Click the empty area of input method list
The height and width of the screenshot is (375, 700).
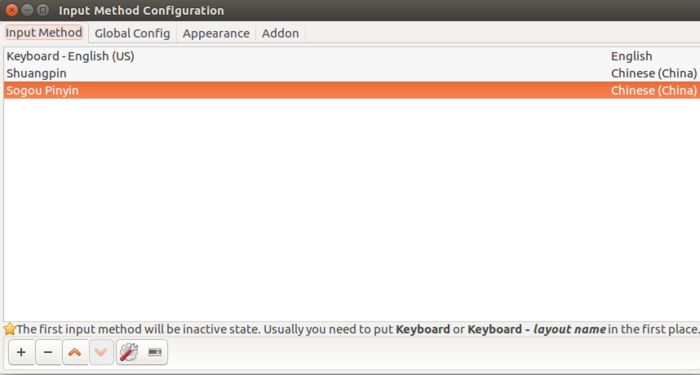pos(352,210)
